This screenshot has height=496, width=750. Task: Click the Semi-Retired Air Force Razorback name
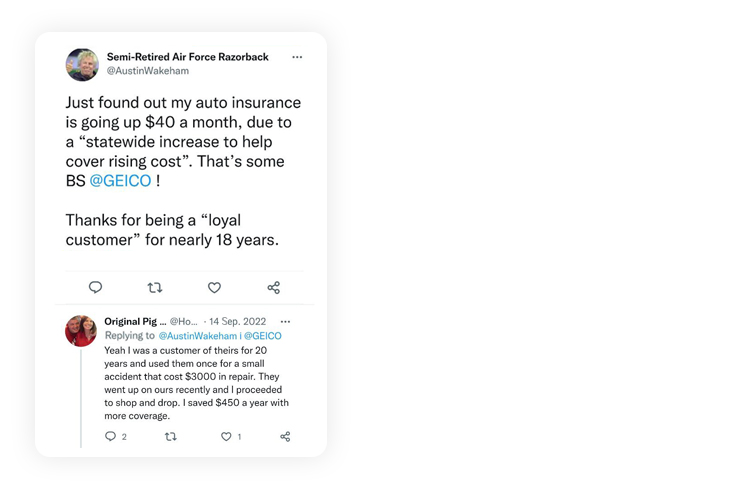[x=187, y=57]
